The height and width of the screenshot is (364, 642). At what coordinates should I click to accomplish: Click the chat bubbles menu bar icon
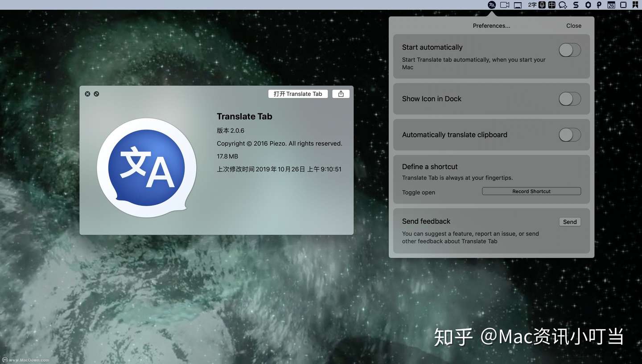tap(563, 5)
